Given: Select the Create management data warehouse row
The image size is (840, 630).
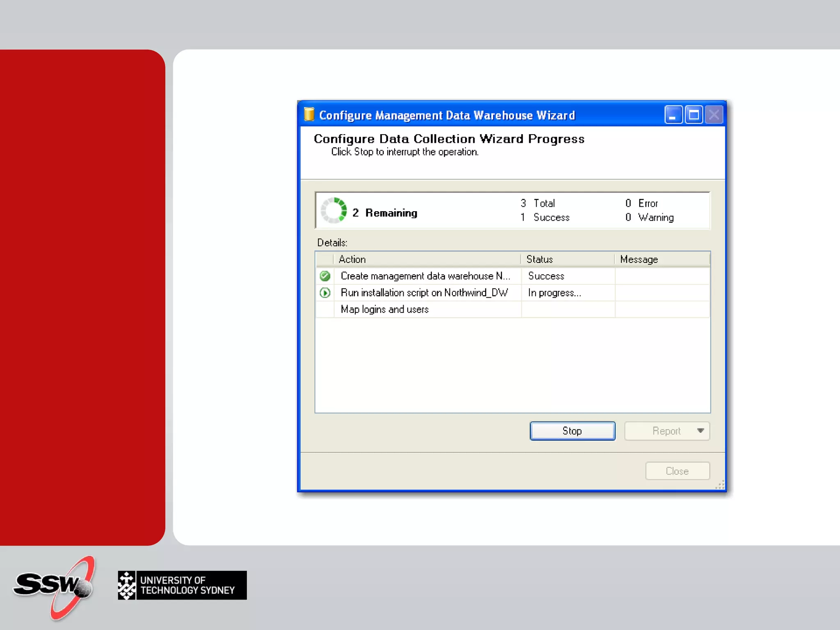Looking at the screenshot, I should (x=425, y=276).
